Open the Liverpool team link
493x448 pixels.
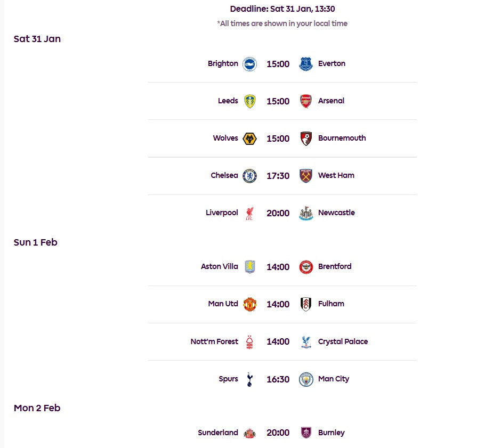point(222,213)
